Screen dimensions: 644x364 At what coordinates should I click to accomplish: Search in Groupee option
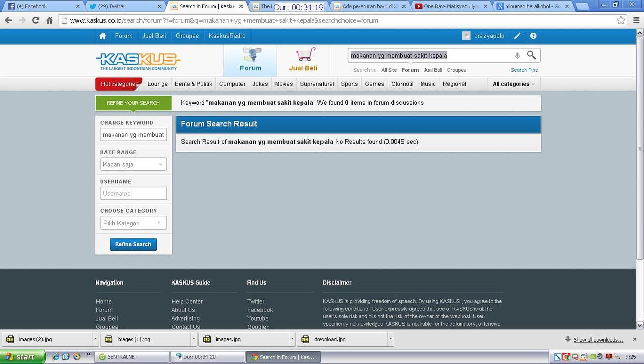click(x=456, y=70)
